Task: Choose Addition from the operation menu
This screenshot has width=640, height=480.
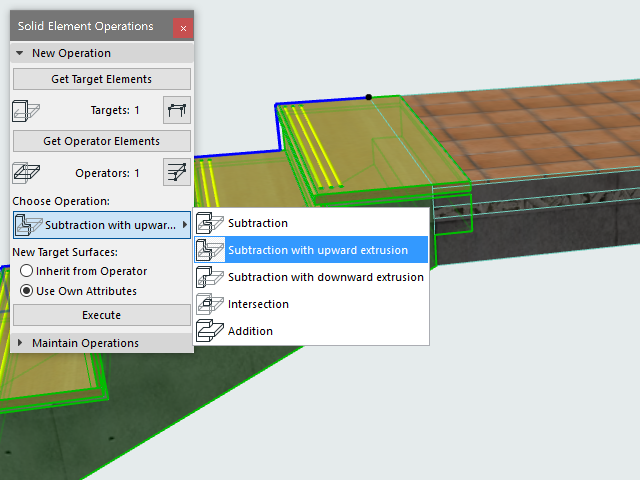Action: click(x=311, y=331)
